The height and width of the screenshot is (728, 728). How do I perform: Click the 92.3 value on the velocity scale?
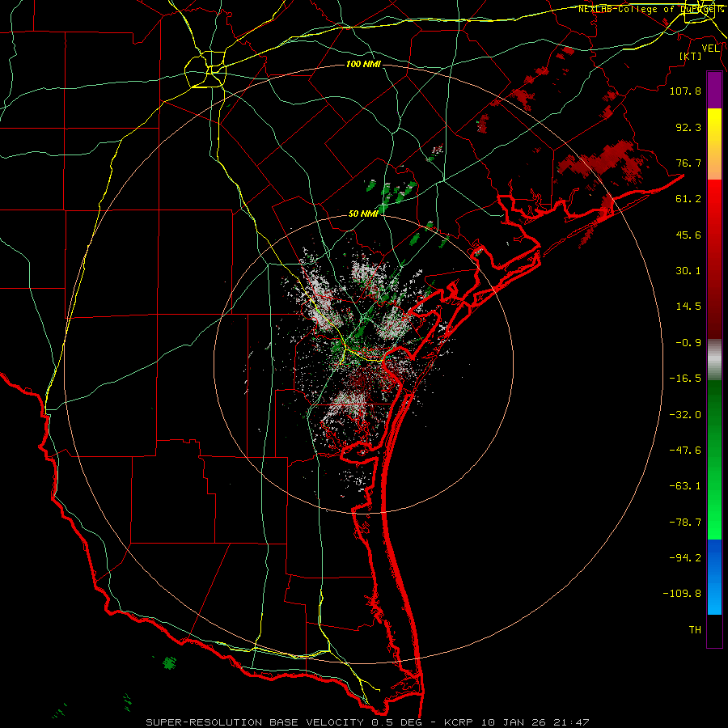click(688, 127)
